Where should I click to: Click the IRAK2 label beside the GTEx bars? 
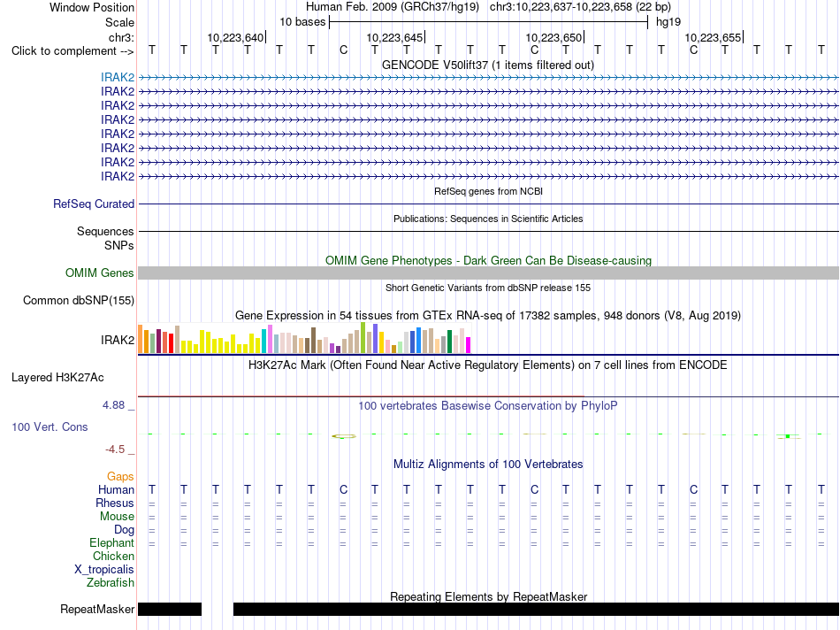coord(118,340)
